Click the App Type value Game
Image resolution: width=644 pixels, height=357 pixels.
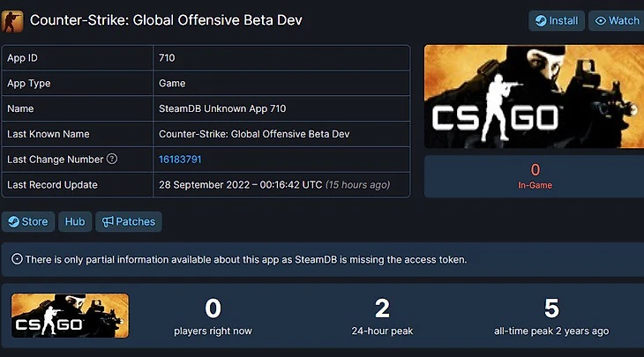172,84
